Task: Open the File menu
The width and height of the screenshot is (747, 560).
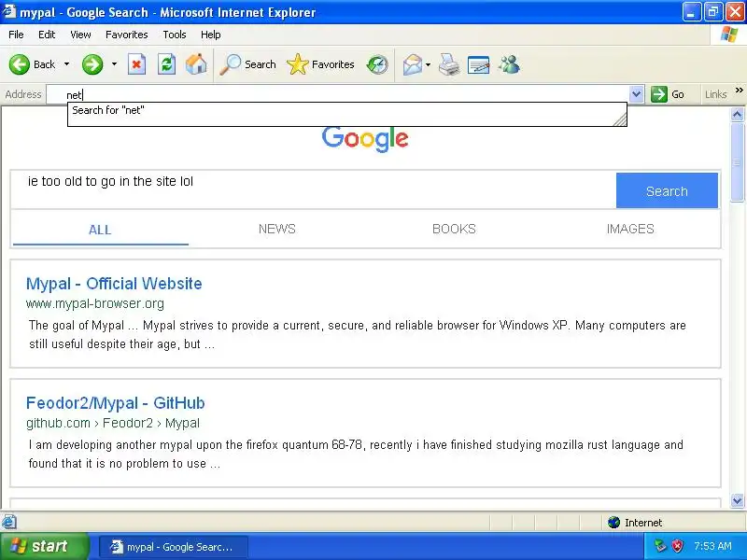Action: 16,35
